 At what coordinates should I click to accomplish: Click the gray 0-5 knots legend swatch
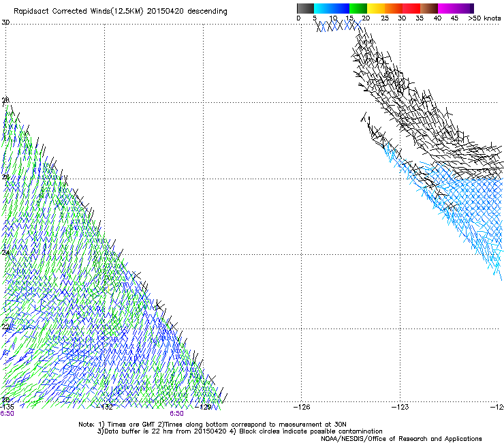coord(305,8)
